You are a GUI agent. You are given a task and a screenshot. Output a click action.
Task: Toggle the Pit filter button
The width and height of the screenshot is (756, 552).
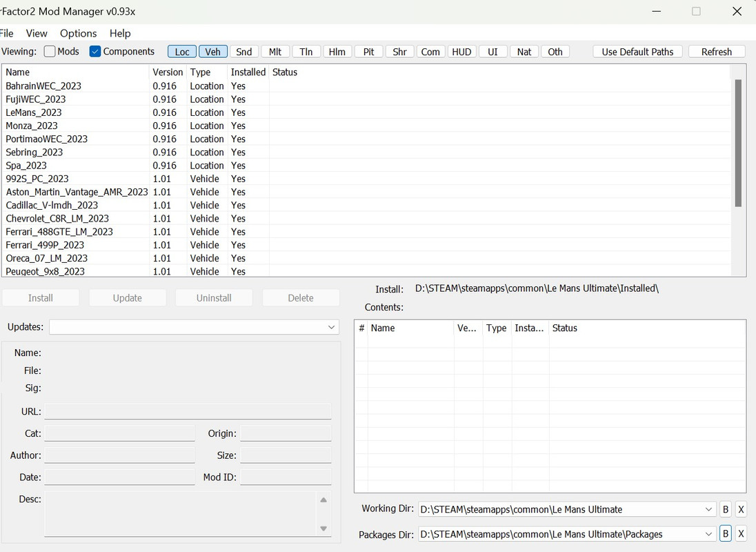click(x=368, y=52)
